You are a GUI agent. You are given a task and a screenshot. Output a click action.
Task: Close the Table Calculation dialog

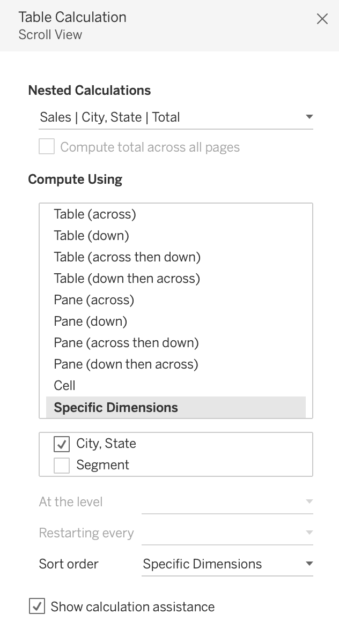point(322,19)
